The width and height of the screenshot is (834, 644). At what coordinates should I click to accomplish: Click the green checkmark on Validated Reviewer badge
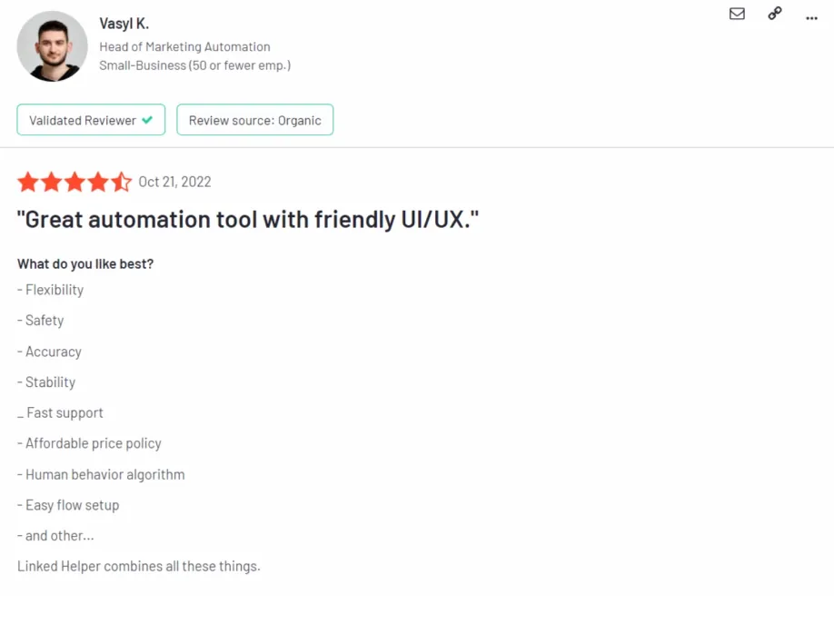(148, 119)
